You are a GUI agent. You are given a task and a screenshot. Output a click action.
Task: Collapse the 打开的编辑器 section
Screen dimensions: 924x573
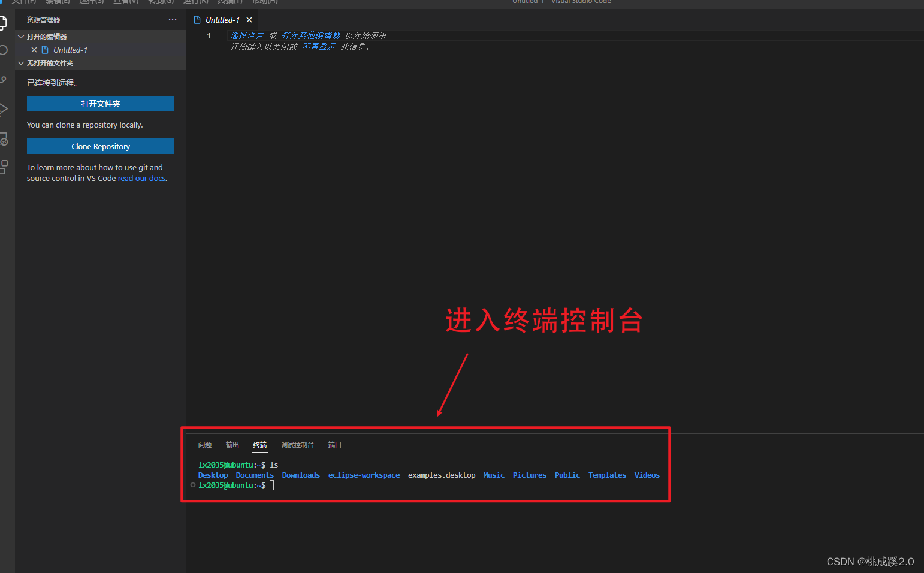tap(21, 37)
